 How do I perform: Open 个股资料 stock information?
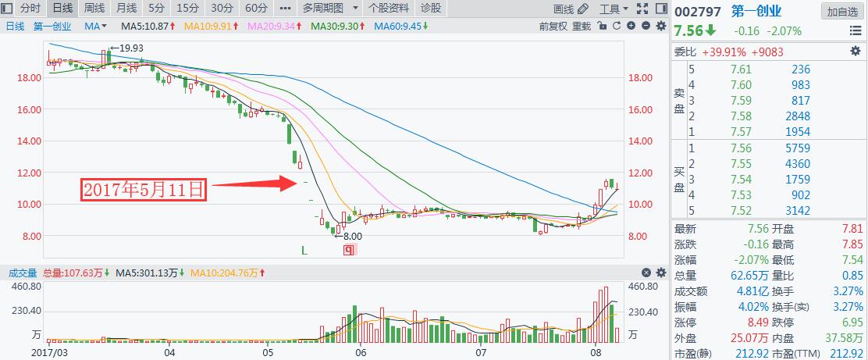point(389,9)
